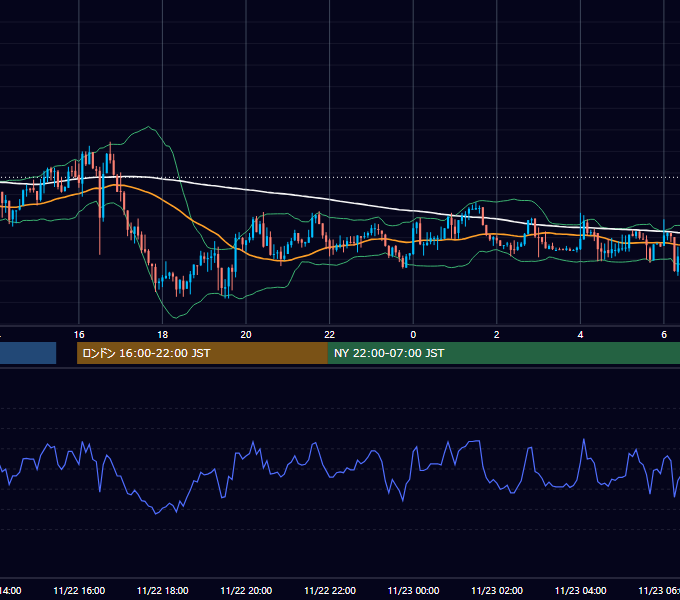Screen dimensions: 680x600
Task: Click the bottom axis label 11/22 16:00
Action: coord(79,591)
